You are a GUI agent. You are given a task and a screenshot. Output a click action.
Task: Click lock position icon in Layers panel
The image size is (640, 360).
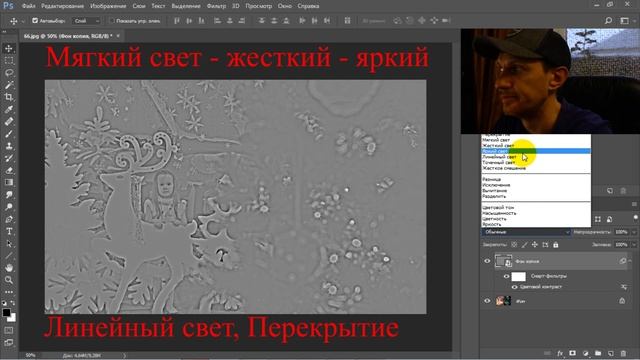coord(535,245)
